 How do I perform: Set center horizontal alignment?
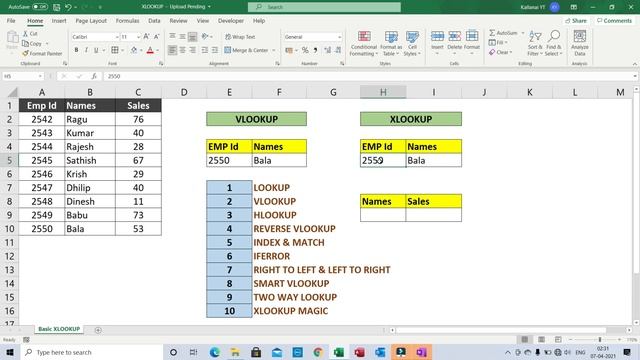click(182, 50)
